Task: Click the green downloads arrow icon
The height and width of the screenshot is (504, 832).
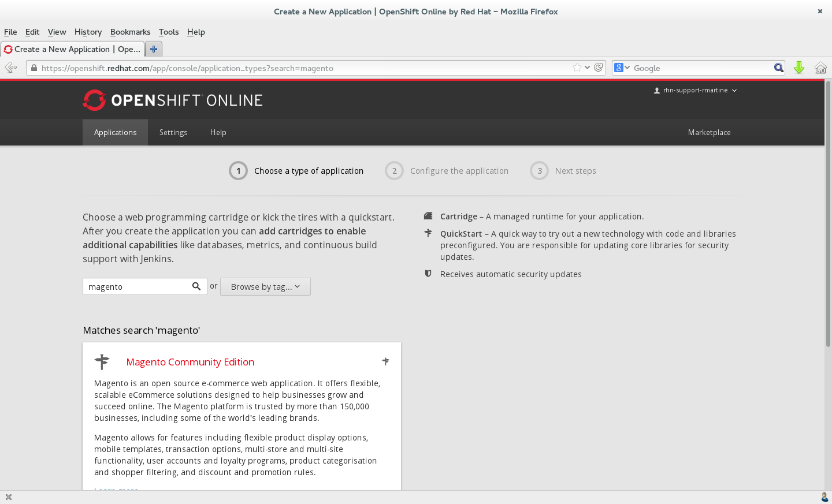Action: (x=799, y=68)
